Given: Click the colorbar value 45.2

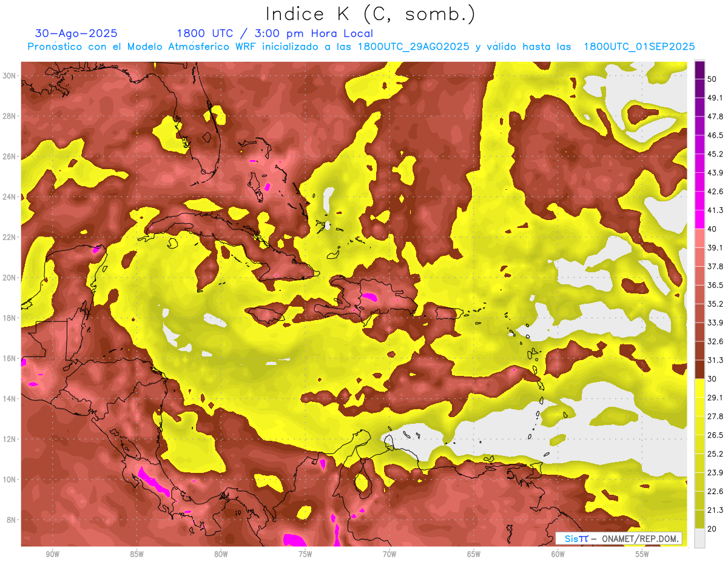Looking at the screenshot, I should click(x=715, y=154).
